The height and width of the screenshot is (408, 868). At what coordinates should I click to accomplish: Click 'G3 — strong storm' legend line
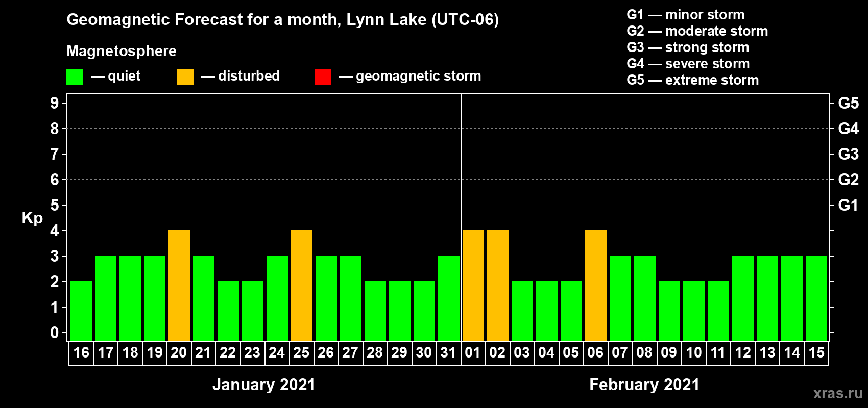[x=688, y=47]
